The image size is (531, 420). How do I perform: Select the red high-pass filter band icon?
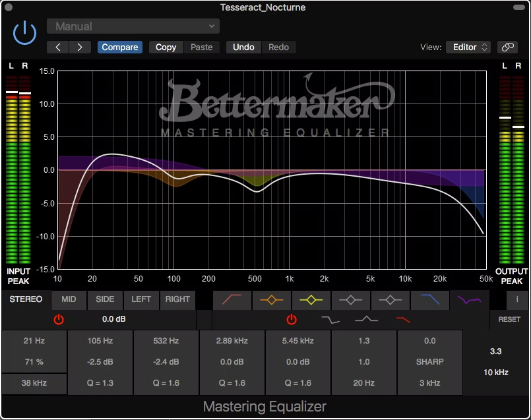(x=232, y=300)
